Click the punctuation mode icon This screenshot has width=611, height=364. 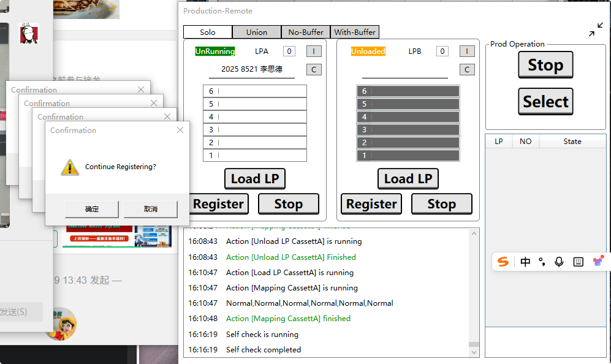tap(542, 262)
